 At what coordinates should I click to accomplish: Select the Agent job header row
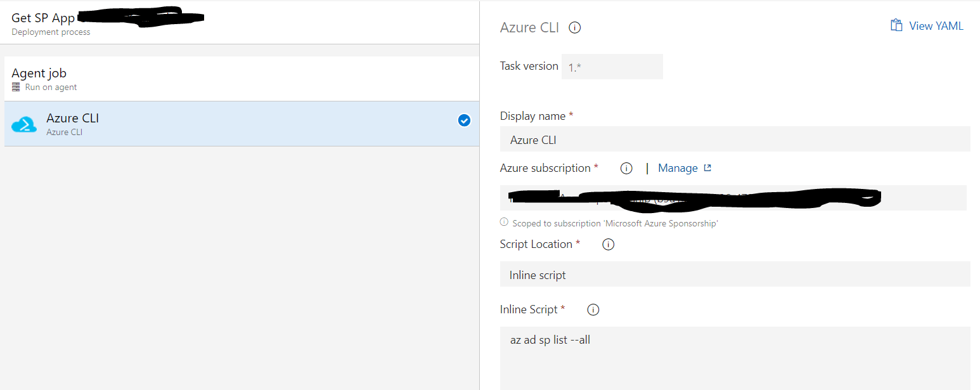pos(190,78)
